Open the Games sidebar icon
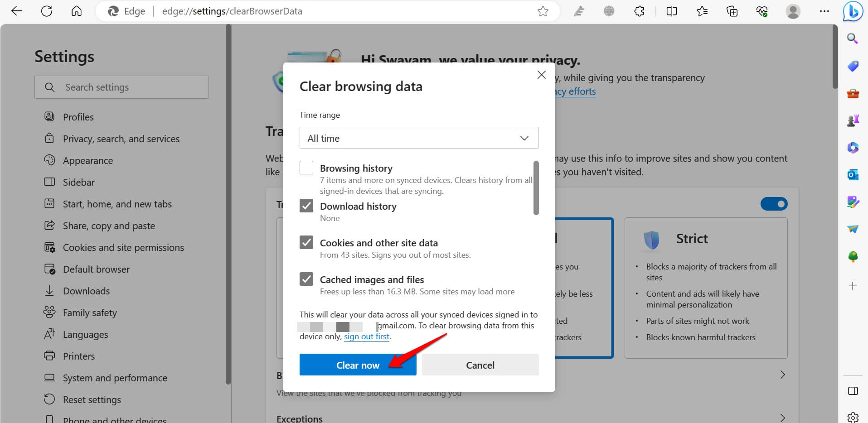 click(x=852, y=120)
